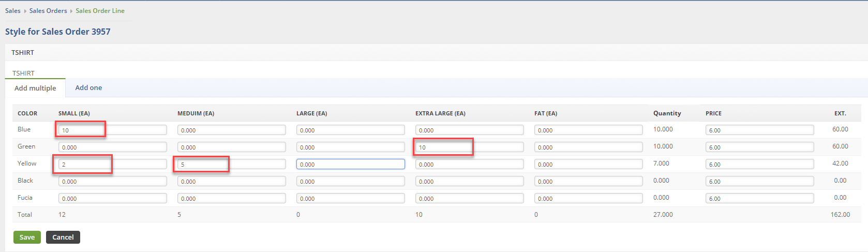Viewport: 868px width, 252px height.
Task: Select the Black Large quantity field
Action: (x=351, y=181)
